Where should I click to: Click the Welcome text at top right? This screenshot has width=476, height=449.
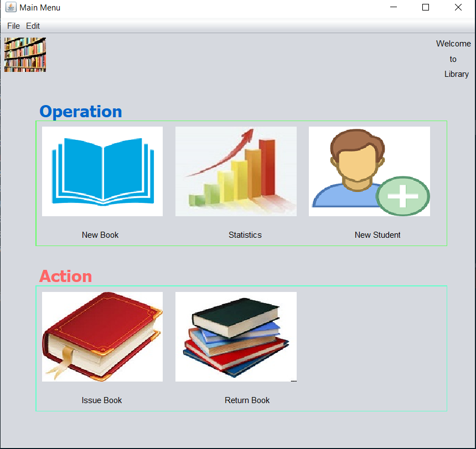(x=453, y=44)
